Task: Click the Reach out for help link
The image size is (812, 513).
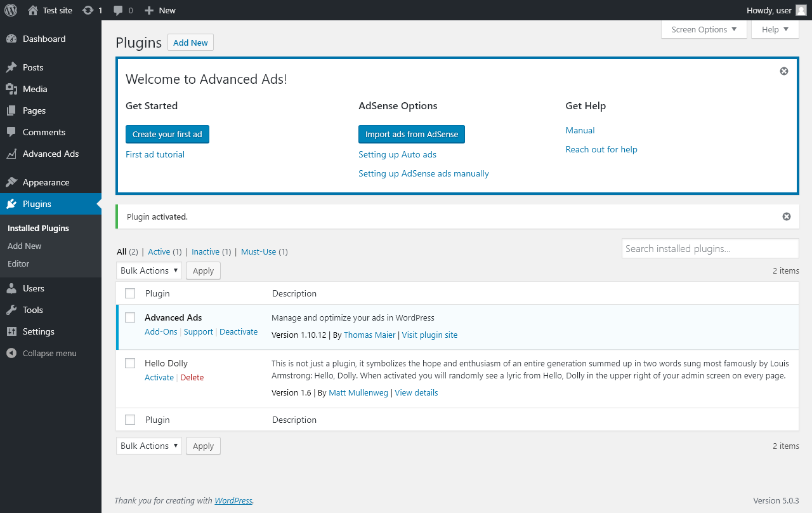Action: click(x=601, y=149)
